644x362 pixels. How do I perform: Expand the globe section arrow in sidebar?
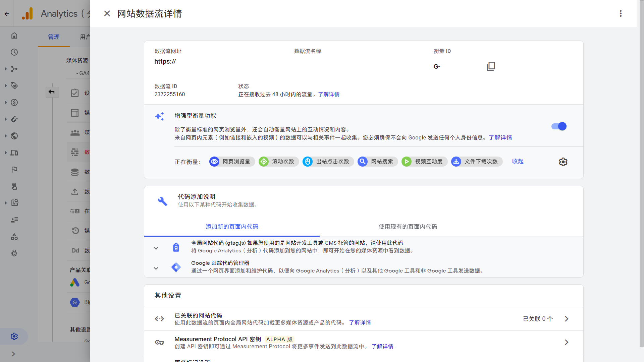6,136
